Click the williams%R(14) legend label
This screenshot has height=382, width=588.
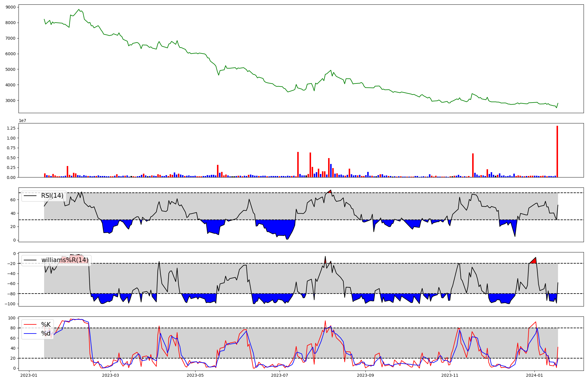[x=65, y=260]
